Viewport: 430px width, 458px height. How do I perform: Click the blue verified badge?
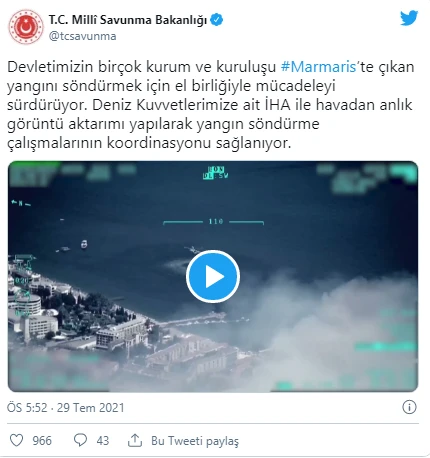[217, 20]
